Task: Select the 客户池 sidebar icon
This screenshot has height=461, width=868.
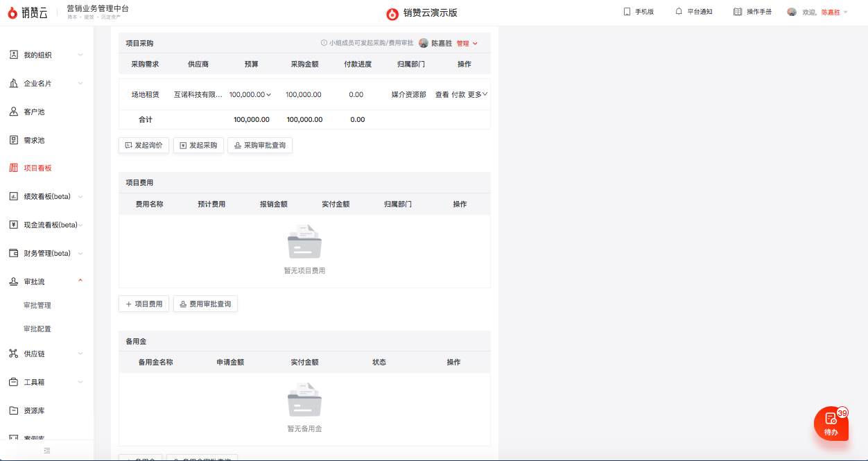Action: click(13, 112)
